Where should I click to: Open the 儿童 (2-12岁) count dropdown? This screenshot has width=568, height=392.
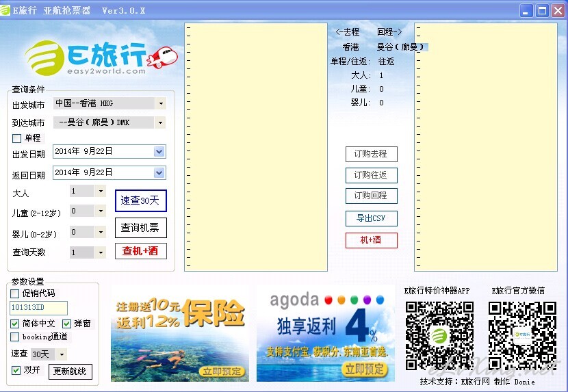click(x=101, y=211)
